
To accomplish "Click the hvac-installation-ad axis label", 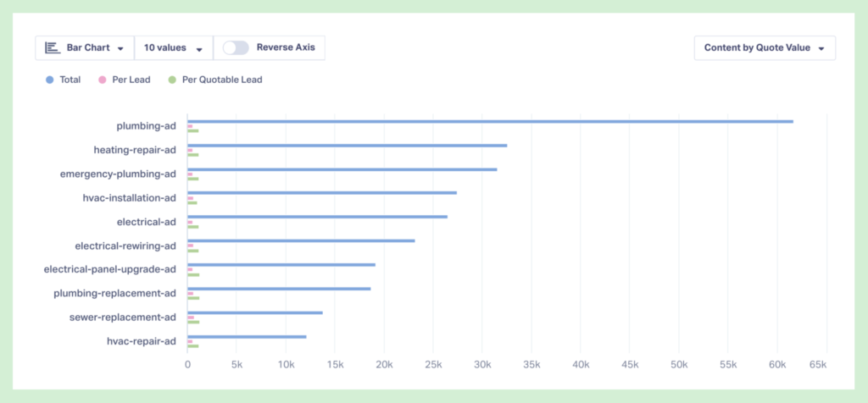I will click(x=129, y=198).
